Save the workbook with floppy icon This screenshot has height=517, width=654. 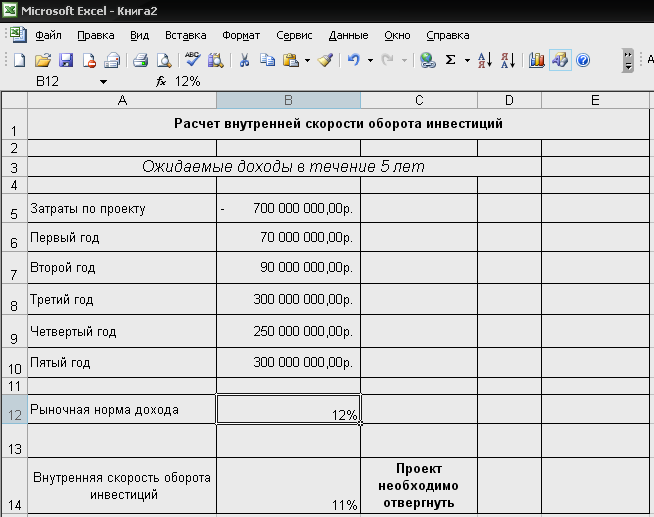pos(66,60)
